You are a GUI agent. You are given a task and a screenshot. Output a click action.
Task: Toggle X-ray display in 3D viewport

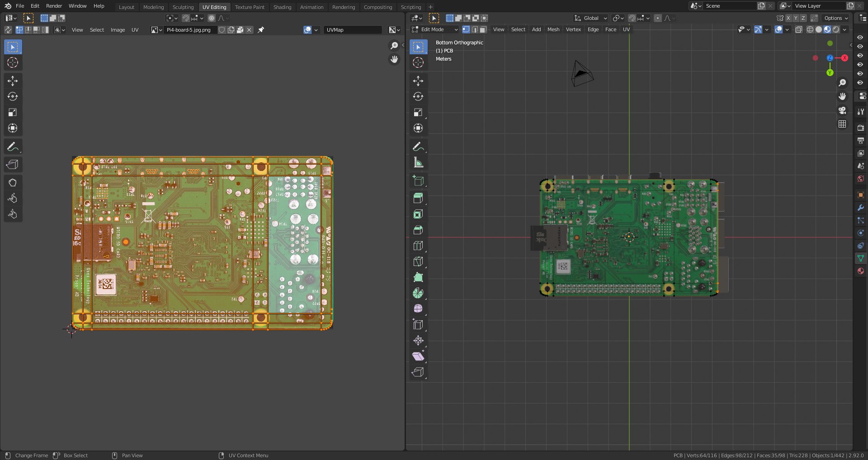tap(799, 29)
